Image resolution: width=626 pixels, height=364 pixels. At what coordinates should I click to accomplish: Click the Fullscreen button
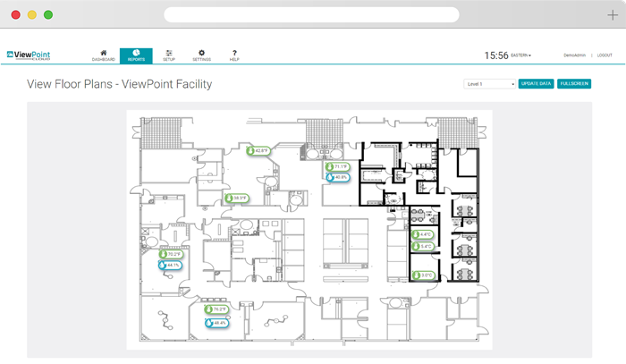[574, 84]
